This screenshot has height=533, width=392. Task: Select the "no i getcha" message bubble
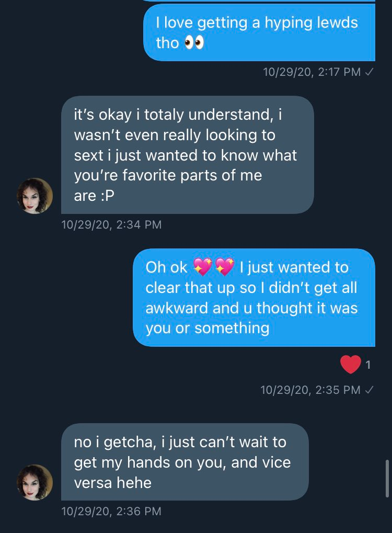(x=185, y=462)
